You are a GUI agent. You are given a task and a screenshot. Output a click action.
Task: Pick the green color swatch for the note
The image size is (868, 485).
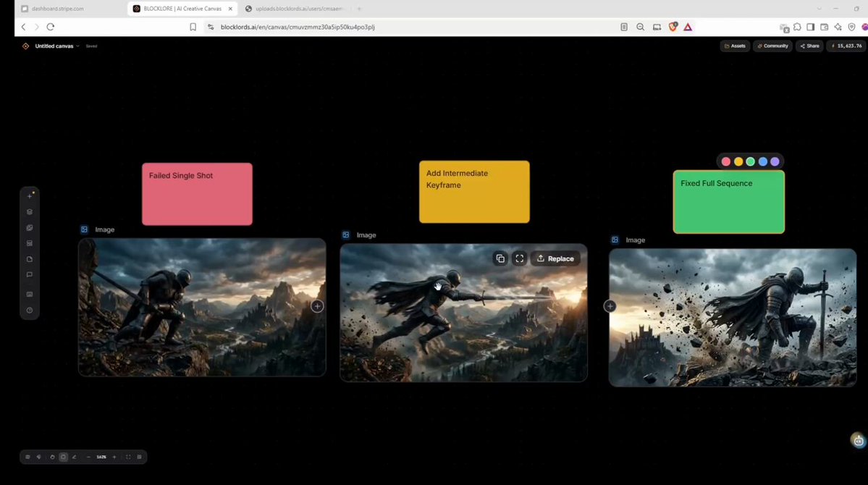coord(751,161)
